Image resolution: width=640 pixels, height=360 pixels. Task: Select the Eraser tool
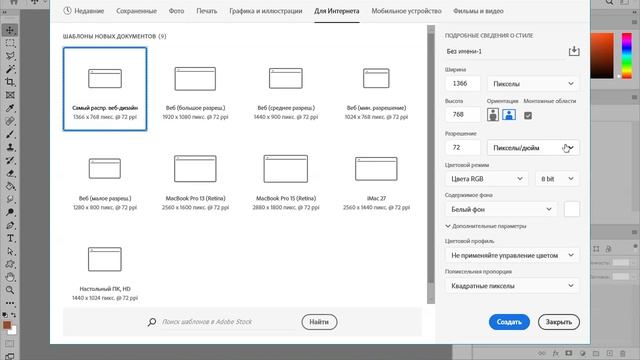(x=10, y=173)
